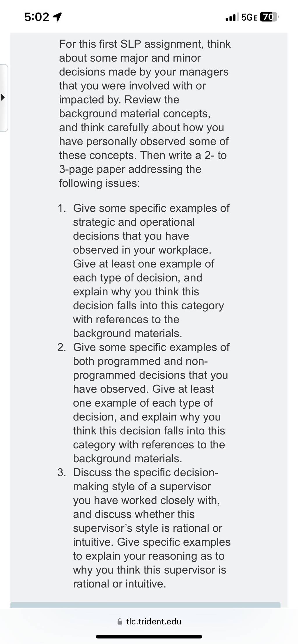Tap the 5GE network indicator
Screen dimensions: 298x644
point(249,17)
